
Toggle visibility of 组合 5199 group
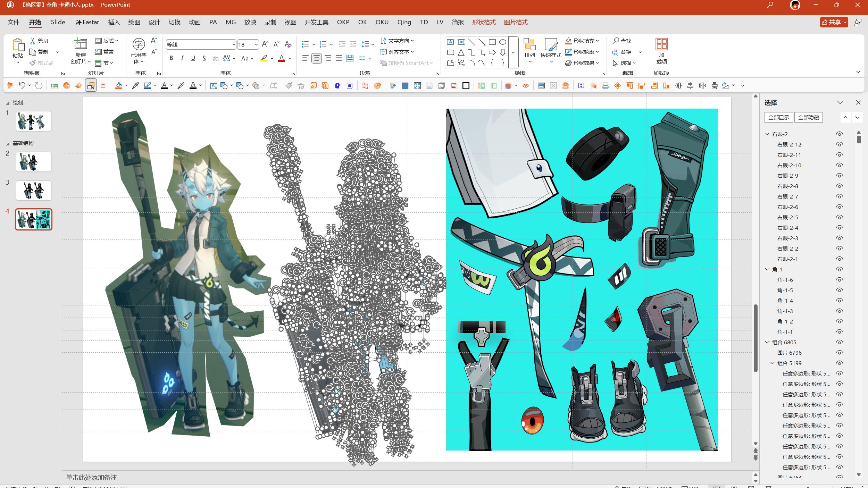pyautogui.click(x=840, y=363)
